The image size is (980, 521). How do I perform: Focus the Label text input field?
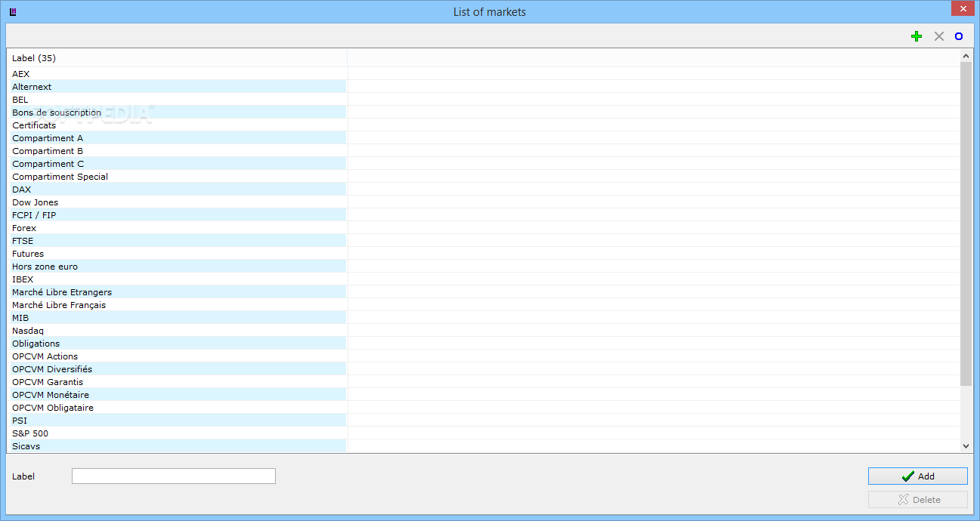tap(174, 476)
